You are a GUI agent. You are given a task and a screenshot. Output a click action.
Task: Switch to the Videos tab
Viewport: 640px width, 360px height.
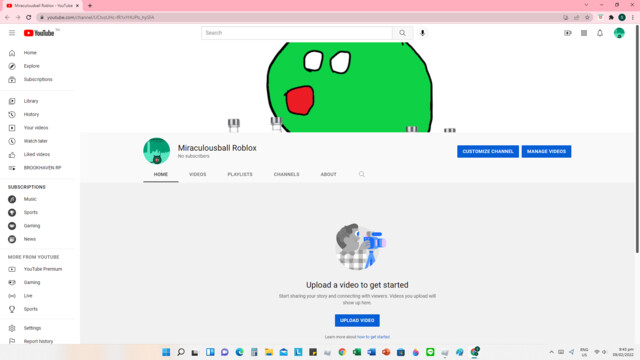pyautogui.click(x=198, y=174)
